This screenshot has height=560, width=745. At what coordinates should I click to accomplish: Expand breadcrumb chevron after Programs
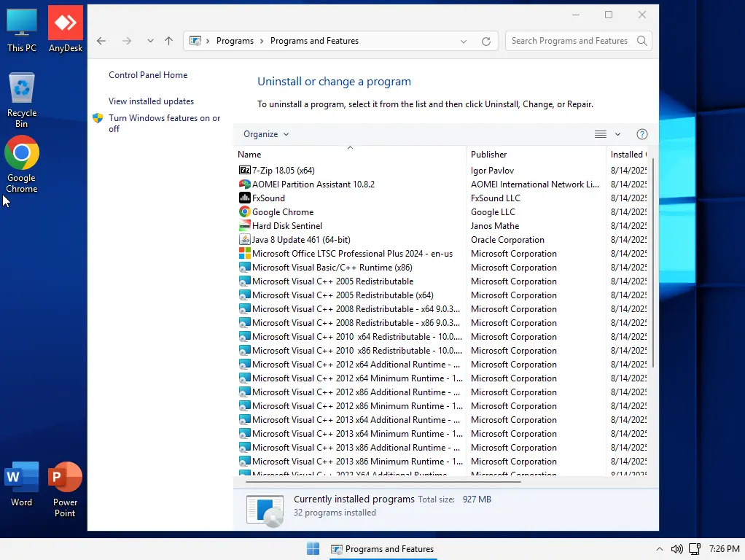[x=262, y=41]
